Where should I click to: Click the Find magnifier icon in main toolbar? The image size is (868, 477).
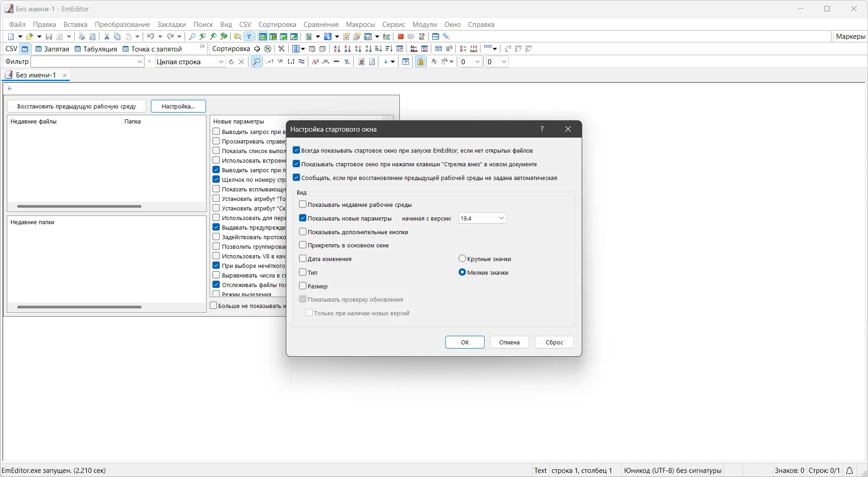(x=192, y=36)
